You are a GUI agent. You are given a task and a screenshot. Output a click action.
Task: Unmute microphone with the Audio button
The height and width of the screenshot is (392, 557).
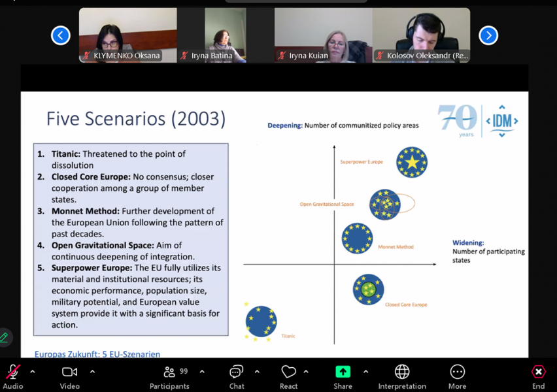(x=12, y=372)
